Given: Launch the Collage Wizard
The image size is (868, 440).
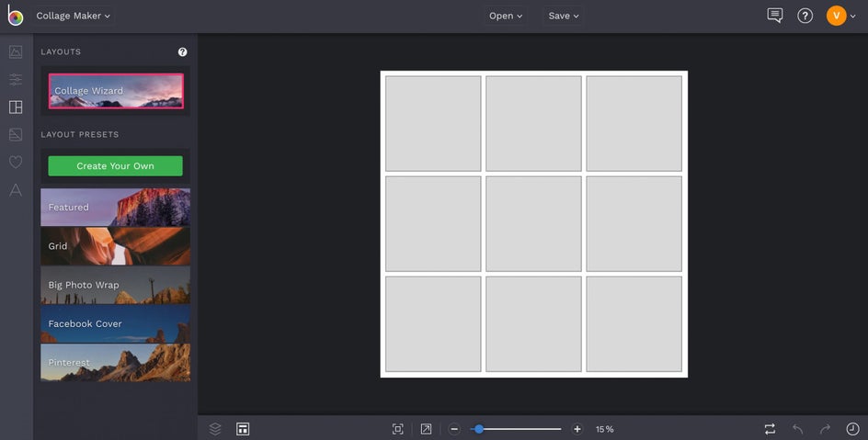Looking at the screenshot, I should point(116,91).
